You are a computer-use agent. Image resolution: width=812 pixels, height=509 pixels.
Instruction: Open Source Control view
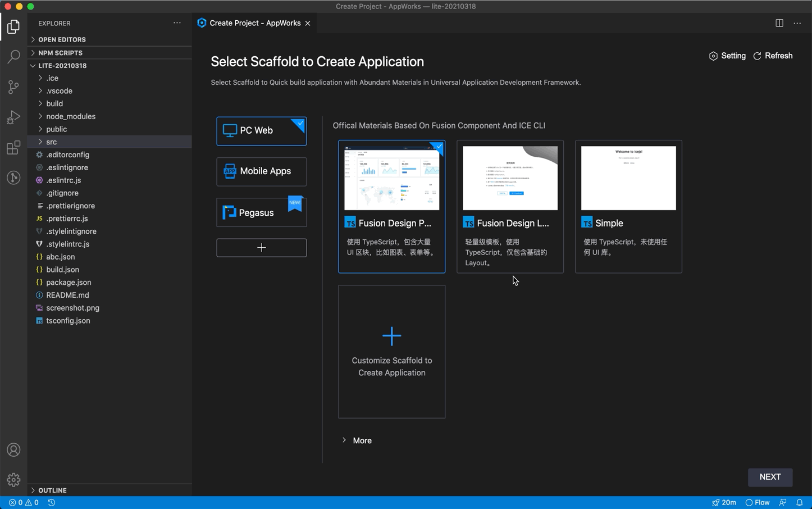tap(13, 87)
